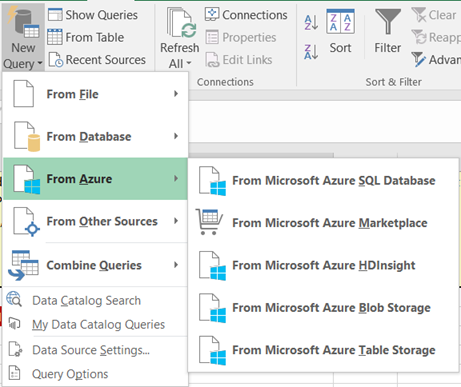Image resolution: width=461 pixels, height=387 pixels.
Task: Click the Azure Marketplace cart icon
Action: pos(209,222)
